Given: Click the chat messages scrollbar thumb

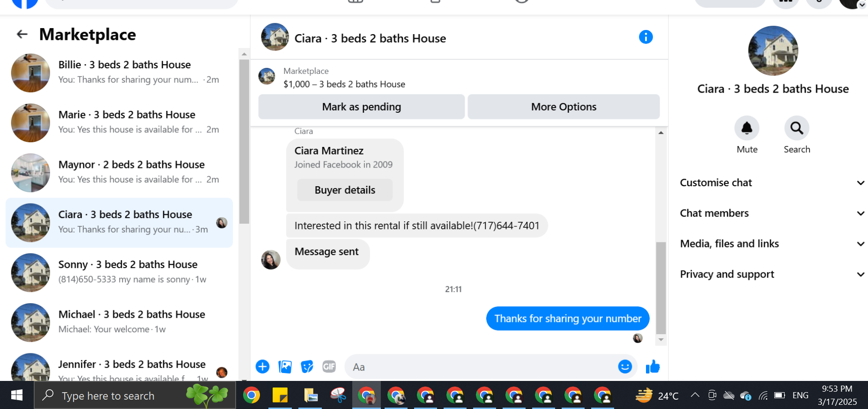Looking at the screenshot, I should (x=660, y=287).
